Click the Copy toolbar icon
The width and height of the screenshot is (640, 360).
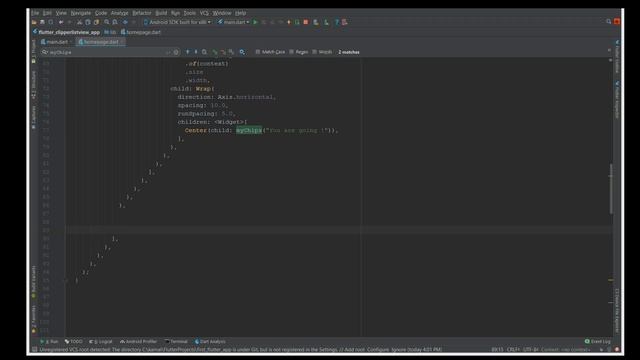click(x=88, y=22)
